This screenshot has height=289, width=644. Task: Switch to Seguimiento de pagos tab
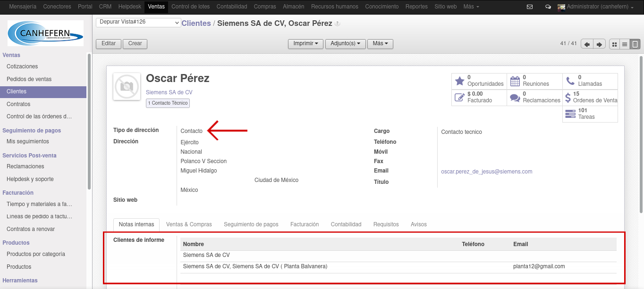point(251,224)
